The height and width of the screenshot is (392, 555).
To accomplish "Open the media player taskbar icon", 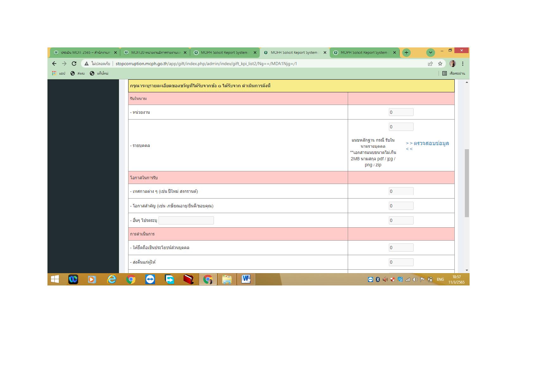I will coord(92,279).
